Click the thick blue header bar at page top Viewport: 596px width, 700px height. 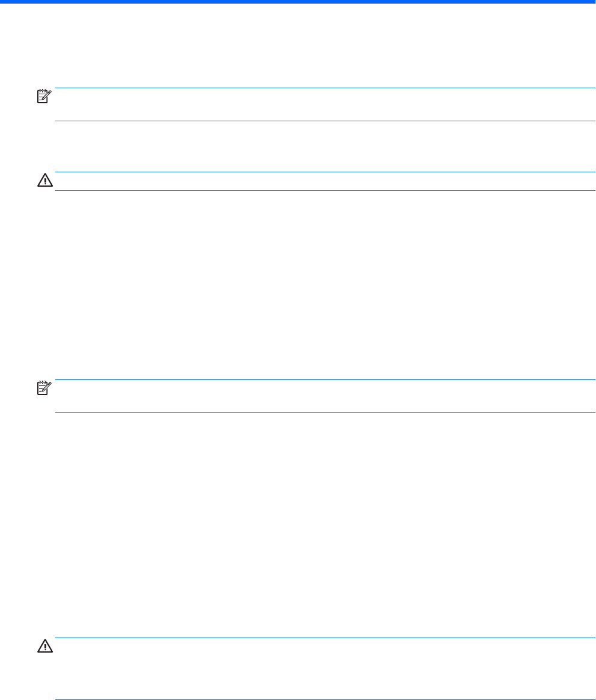coord(298,2)
